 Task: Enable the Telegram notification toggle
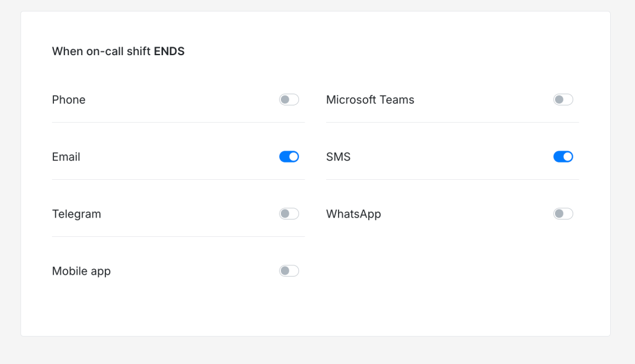[289, 214]
